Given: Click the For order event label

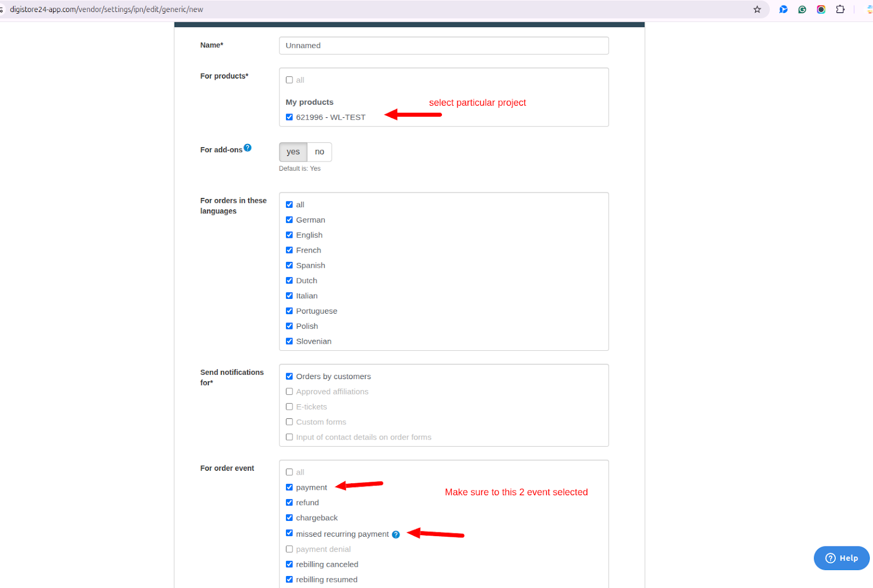Looking at the screenshot, I should 227,468.
